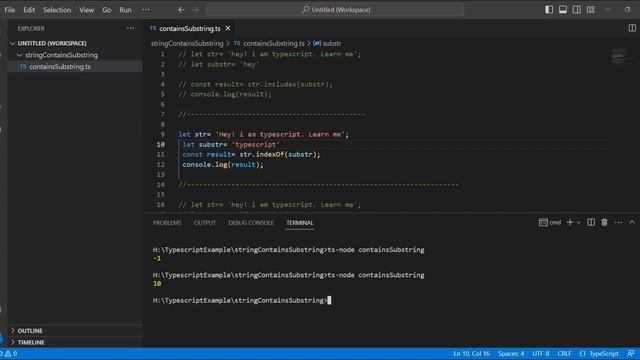The width and height of the screenshot is (640, 360).
Task: Split the terminal
Action: coord(591,222)
